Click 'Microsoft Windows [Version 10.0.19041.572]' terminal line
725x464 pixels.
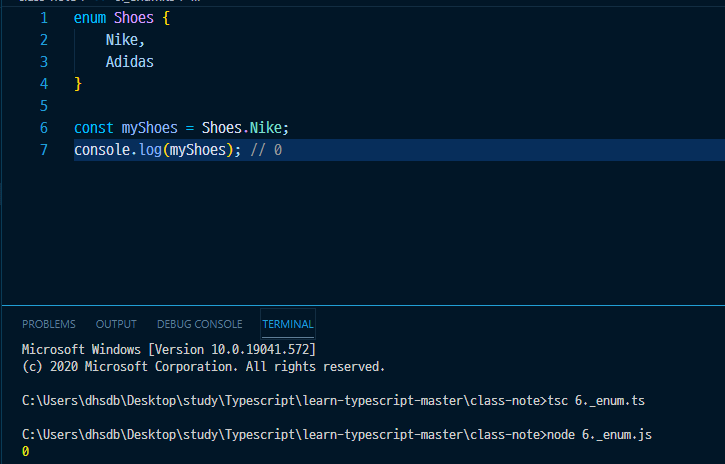(x=169, y=349)
